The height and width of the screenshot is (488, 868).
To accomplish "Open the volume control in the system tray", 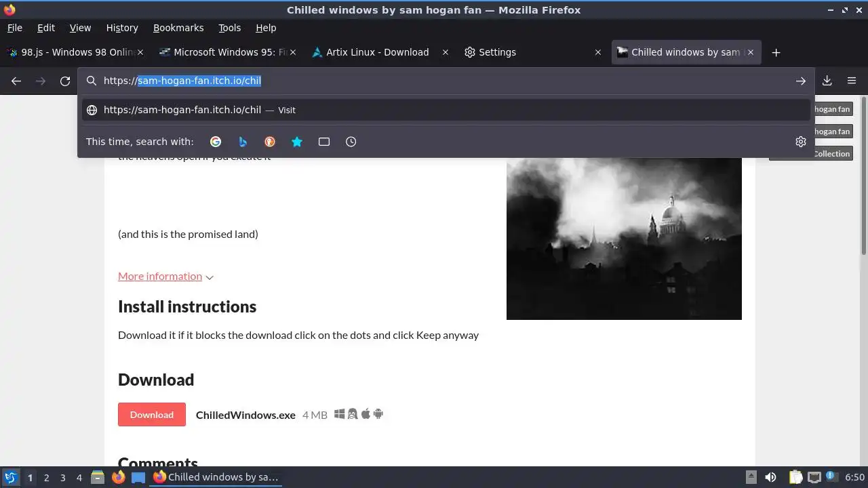I will coord(770,477).
